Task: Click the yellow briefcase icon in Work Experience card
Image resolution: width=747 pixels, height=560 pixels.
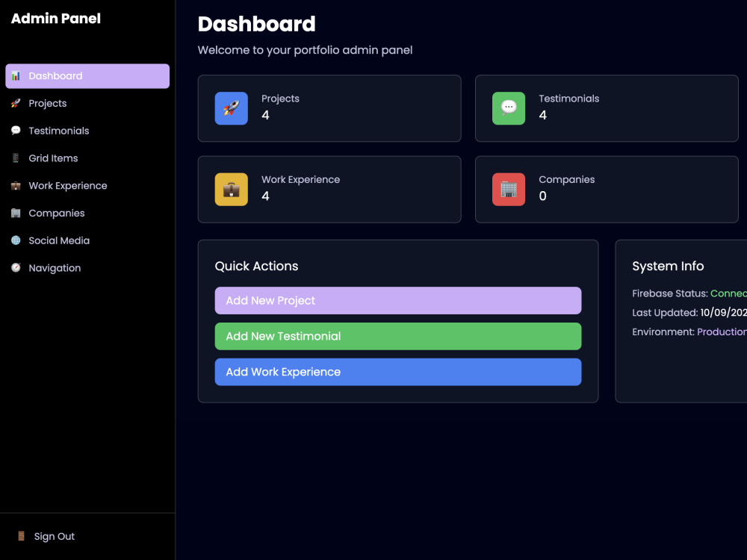Action: tap(231, 190)
